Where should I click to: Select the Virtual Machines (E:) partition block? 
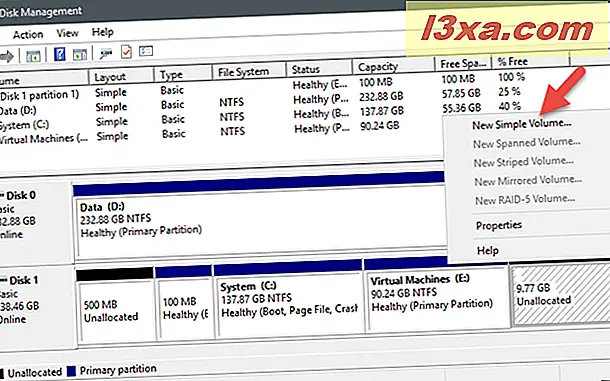tap(436, 295)
